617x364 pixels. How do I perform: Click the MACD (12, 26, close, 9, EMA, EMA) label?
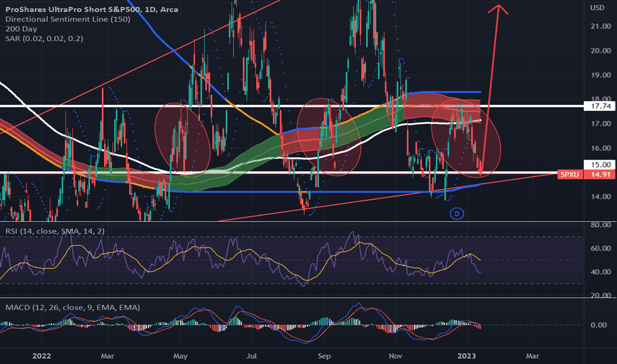[x=72, y=307]
